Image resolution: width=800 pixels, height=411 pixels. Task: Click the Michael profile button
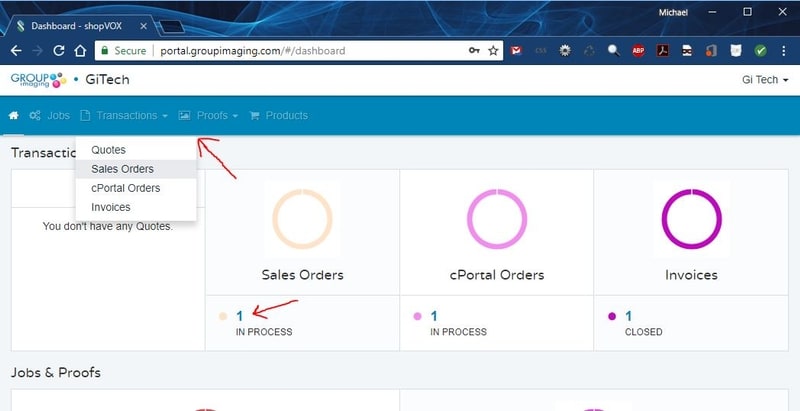tap(673, 12)
